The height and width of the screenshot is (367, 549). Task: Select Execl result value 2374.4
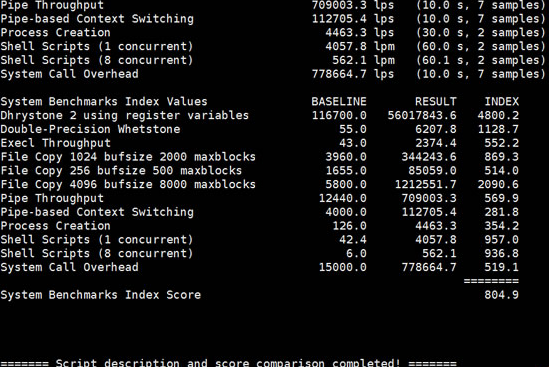[x=436, y=143]
